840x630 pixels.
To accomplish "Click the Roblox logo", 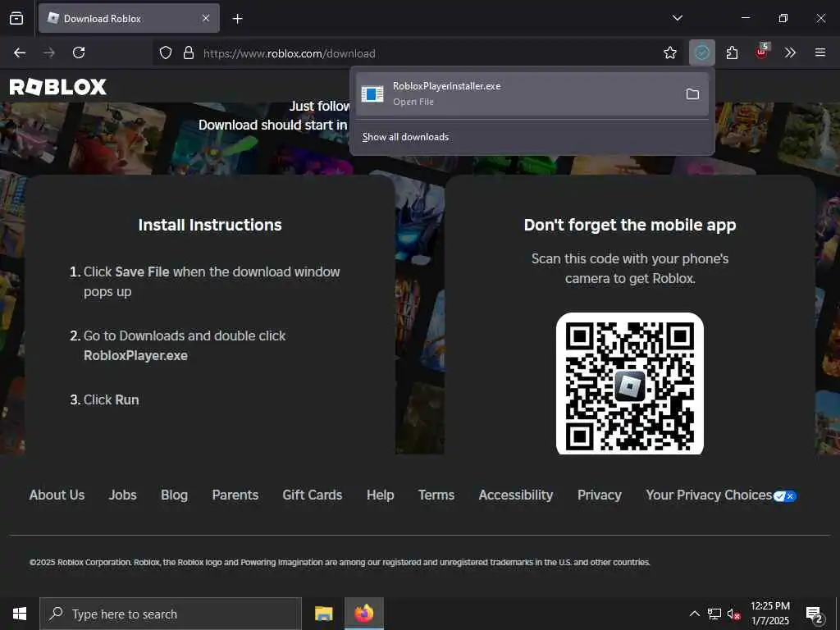I will point(58,87).
